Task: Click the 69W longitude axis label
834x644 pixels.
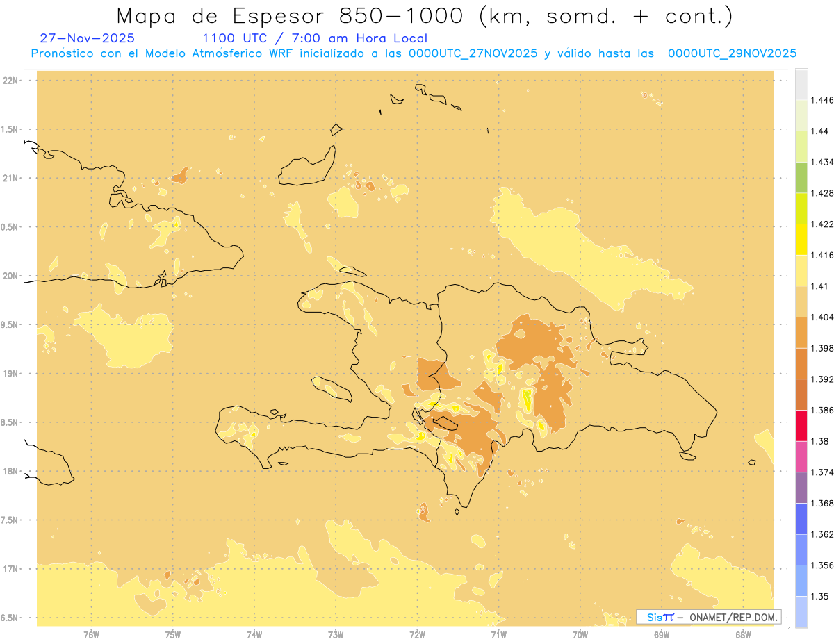Action: (662, 634)
